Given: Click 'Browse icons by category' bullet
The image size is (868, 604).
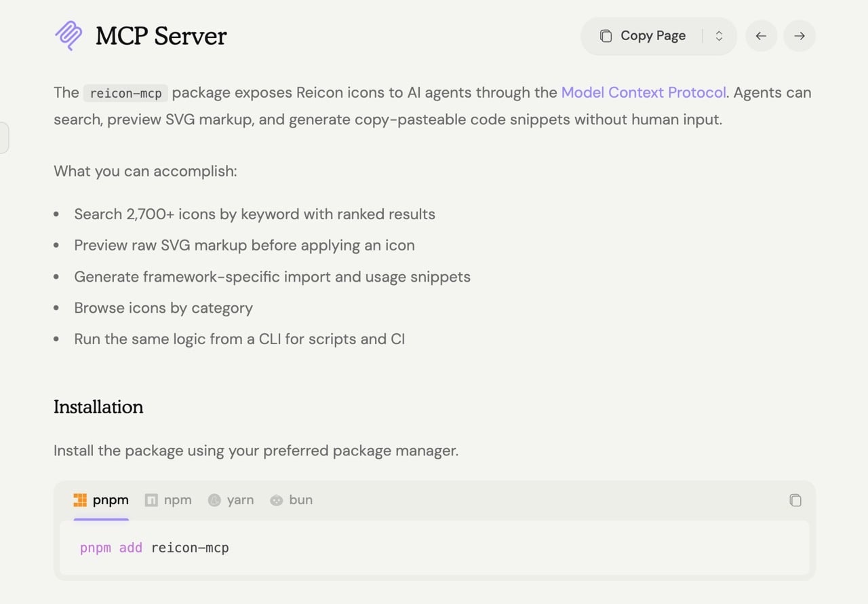Looking at the screenshot, I should click(163, 308).
